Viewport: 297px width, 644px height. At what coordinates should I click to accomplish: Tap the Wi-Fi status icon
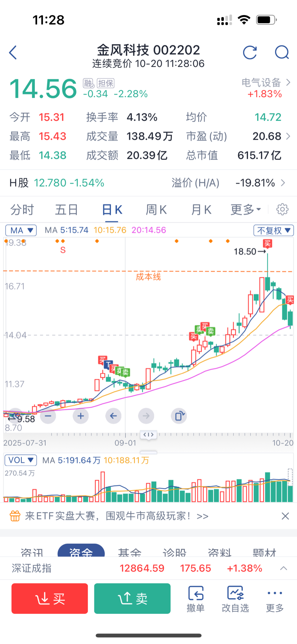click(x=244, y=20)
